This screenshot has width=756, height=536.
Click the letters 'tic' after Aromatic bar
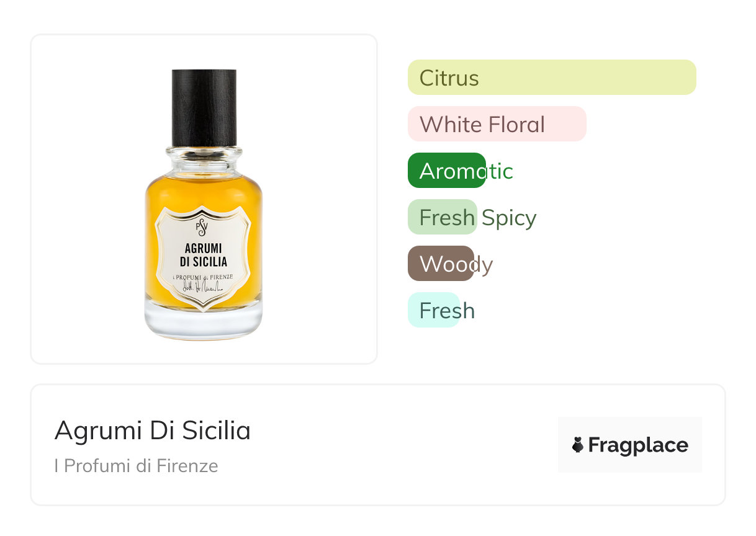tap(500, 171)
